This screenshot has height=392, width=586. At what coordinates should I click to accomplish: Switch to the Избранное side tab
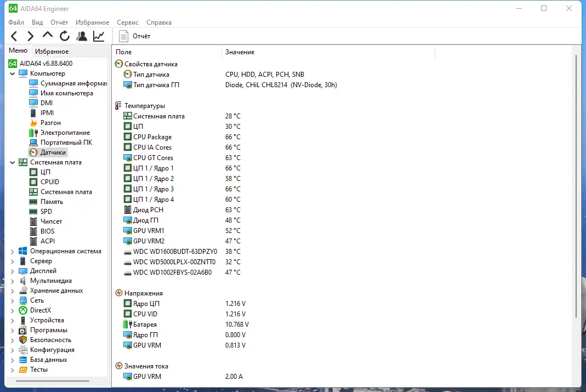pyautogui.click(x=52, y=51)
